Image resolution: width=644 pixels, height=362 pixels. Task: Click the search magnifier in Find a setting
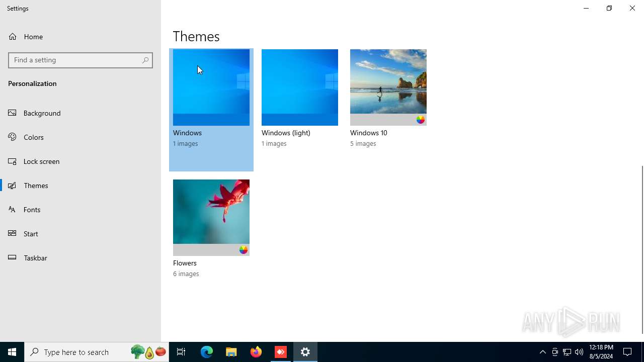[145, 60]
